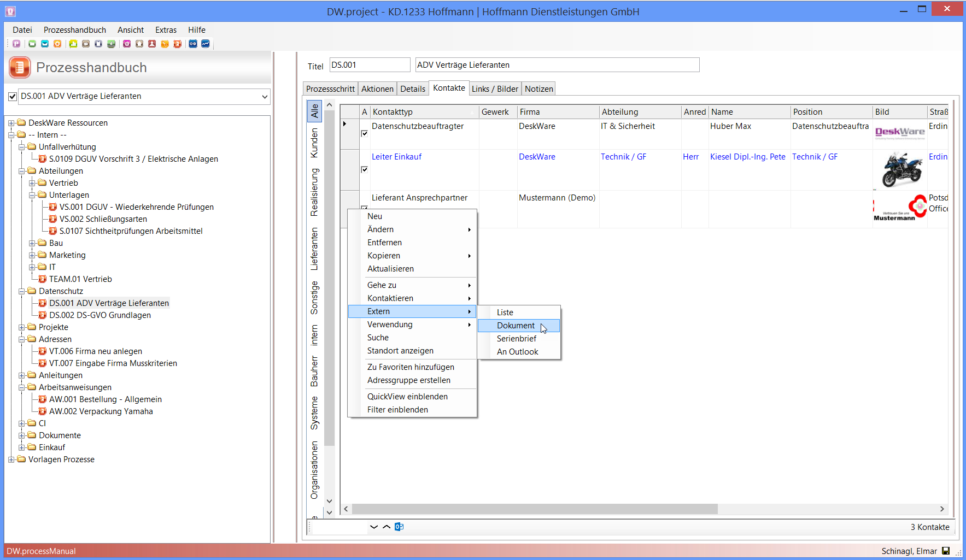
Task: Select the Lieferanten vertical filter tab
Action: (x=314, y=249)
